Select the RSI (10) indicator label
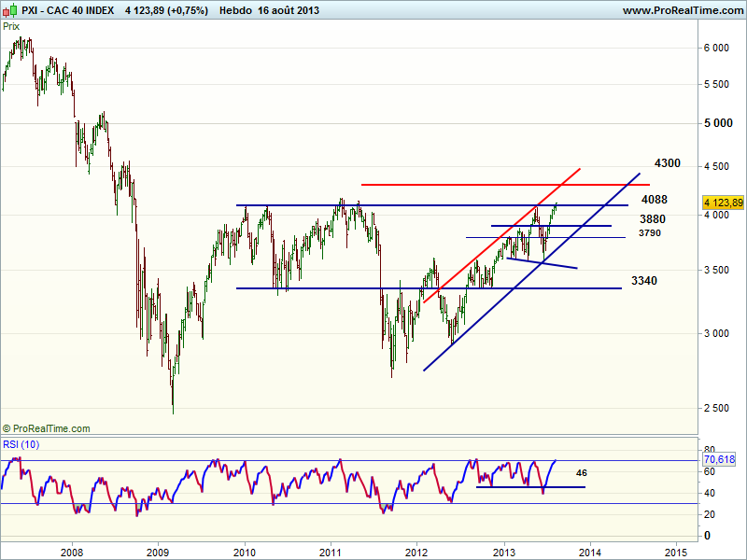This screenshot has height=560, width=747. coord(20,443)
